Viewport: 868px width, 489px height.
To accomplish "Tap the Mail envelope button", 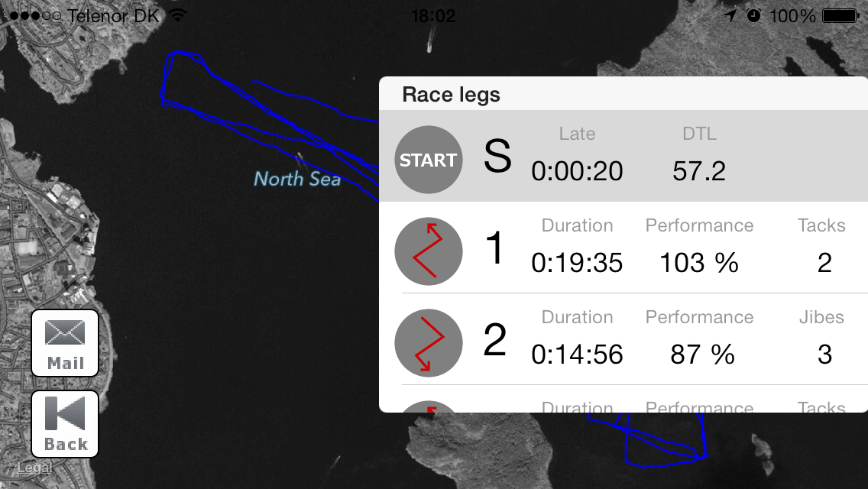I will coord(65,343).
